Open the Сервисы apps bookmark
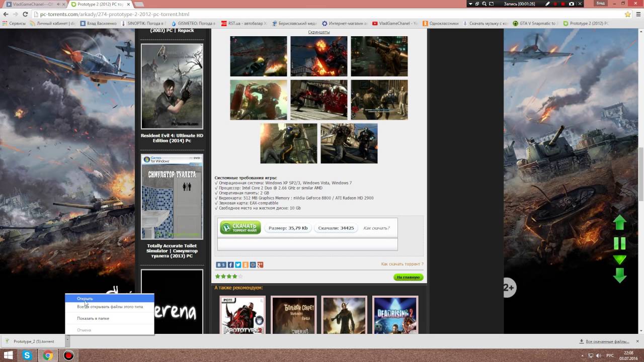This screenshot has width=644, height=362. pos(14,23)
